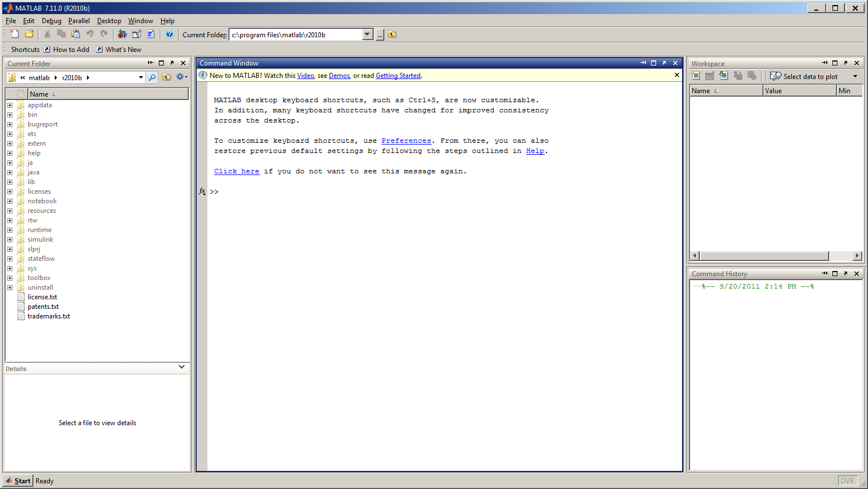Sort files by the Name column header
The width and height of the screenshot is (868, 489).
click(x=107, y=94)
